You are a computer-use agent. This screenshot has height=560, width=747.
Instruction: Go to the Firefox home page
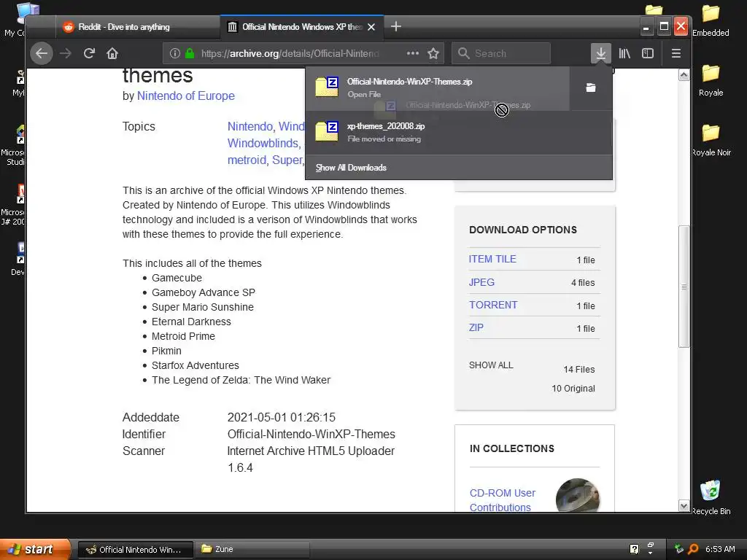pyautogui.click(x=112, y=53)
